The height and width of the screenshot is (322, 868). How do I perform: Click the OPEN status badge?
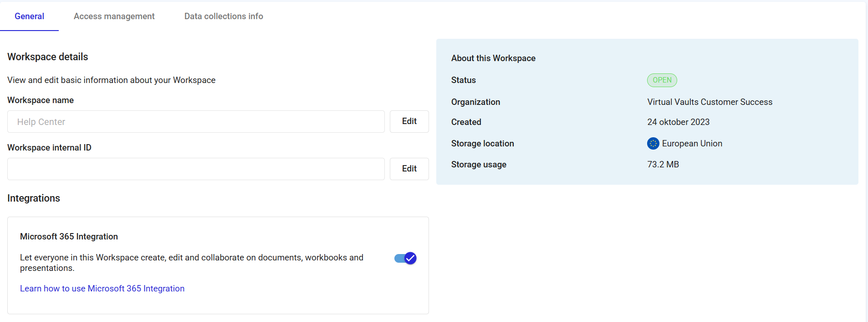coord(662,80)
